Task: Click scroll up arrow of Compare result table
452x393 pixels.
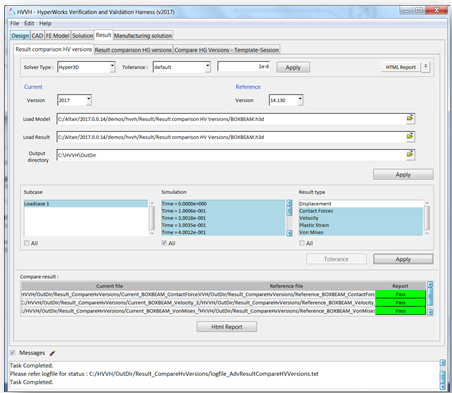Action: pos(430,285)
